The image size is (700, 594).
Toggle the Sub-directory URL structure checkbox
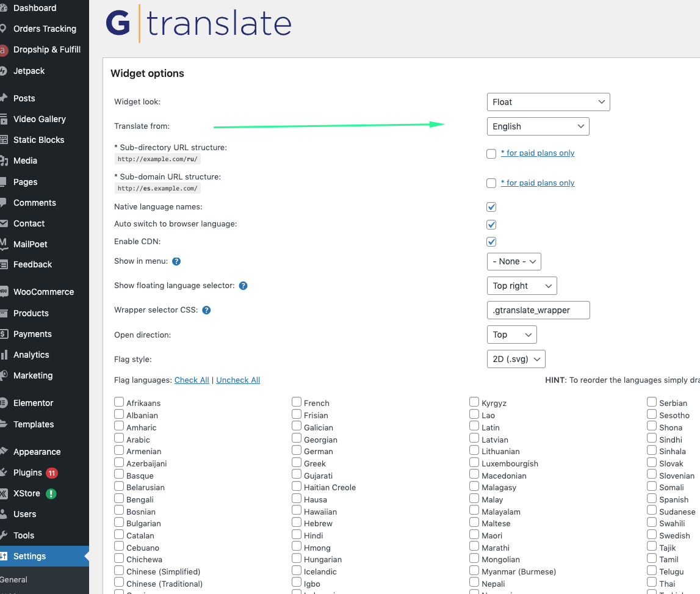491,154
